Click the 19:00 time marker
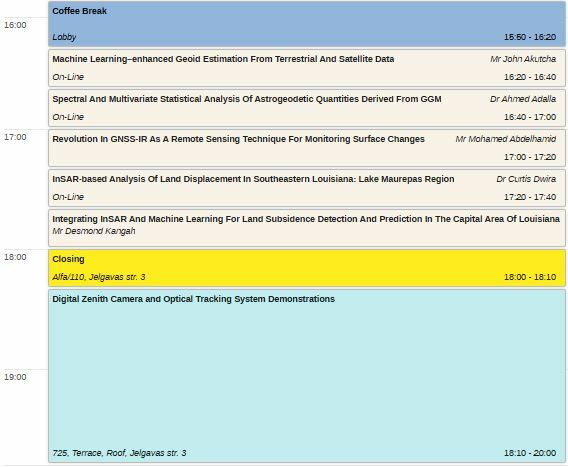Viewport: 568px width, 467px height. [15, 377]
